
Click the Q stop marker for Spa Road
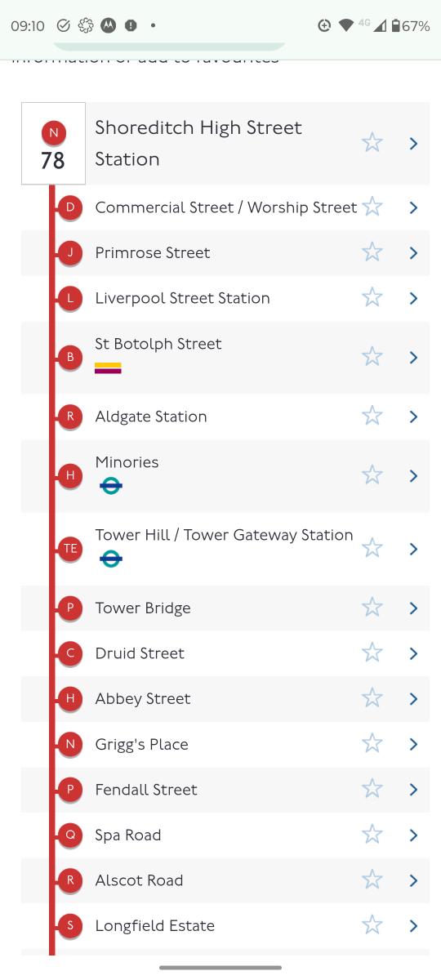[70, 835]
